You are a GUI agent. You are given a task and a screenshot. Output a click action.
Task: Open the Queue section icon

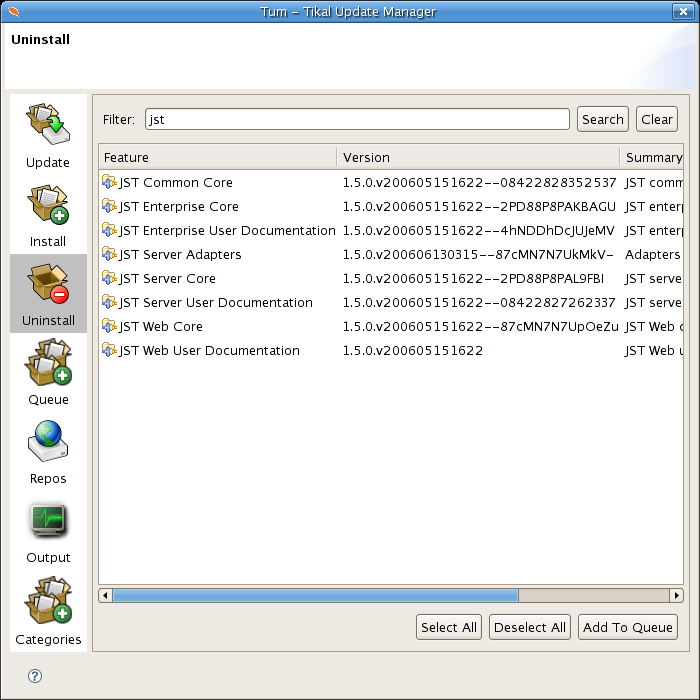point(48,362)
